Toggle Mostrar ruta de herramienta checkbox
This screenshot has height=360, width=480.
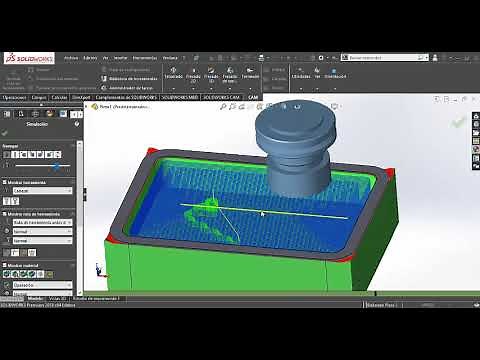tap(5, 214)
